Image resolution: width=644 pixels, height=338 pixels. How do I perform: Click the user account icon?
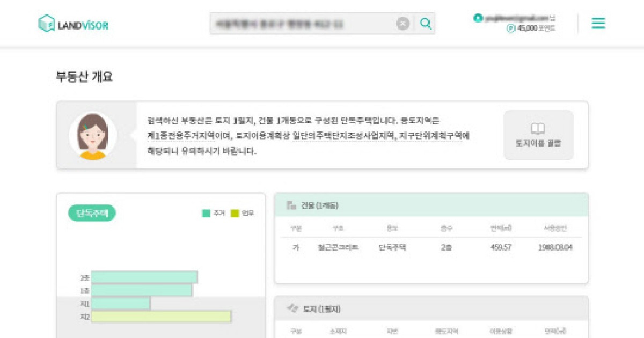[x=478, y=18]
